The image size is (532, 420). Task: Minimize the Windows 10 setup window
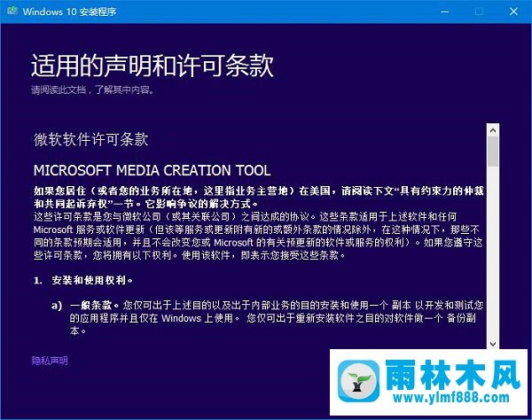coord(445,12)
